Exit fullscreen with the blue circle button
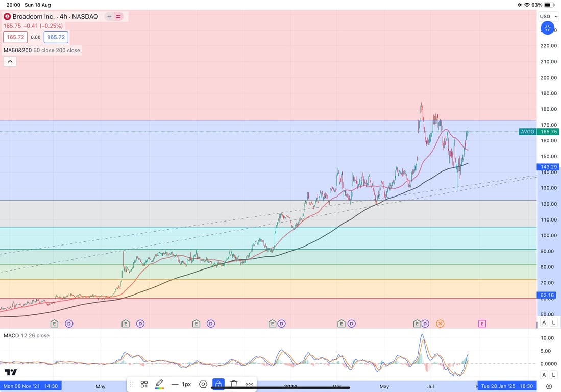561x392 pixels. click(547, 28)
